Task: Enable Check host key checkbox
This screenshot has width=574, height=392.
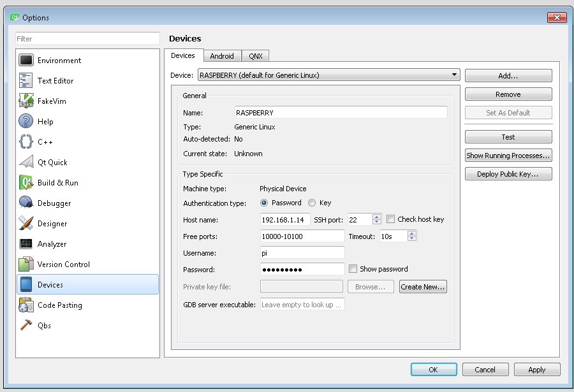Action: pos(390,219)
